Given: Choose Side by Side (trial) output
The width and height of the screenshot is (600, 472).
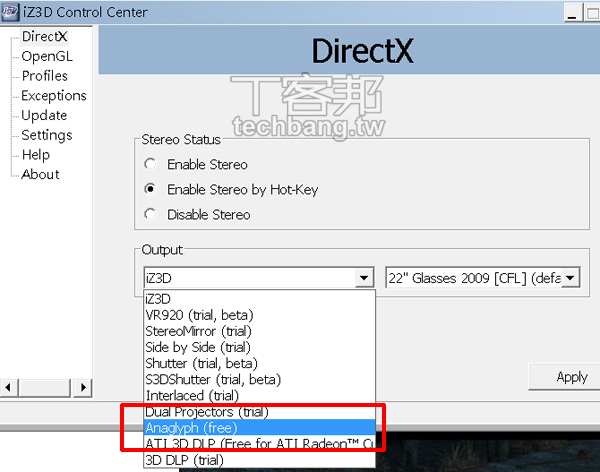Looking at the screenshot, I should click(259, 347).
